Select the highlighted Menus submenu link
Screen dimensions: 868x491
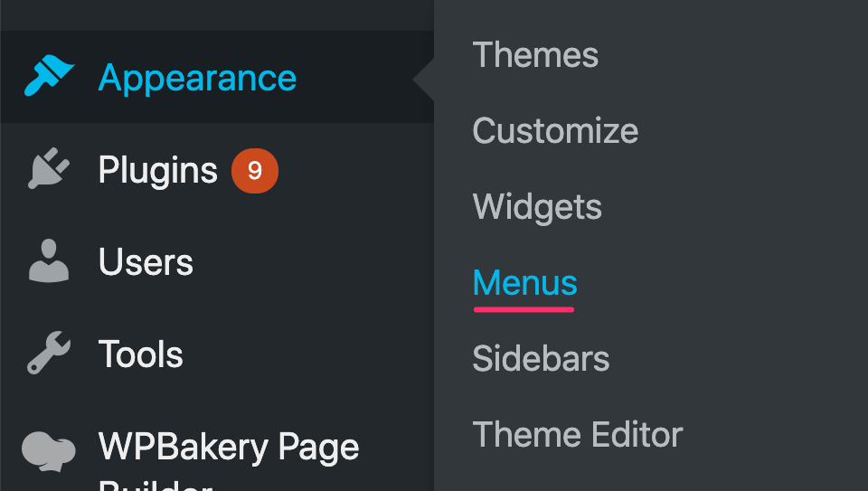(x=524, y=283)
